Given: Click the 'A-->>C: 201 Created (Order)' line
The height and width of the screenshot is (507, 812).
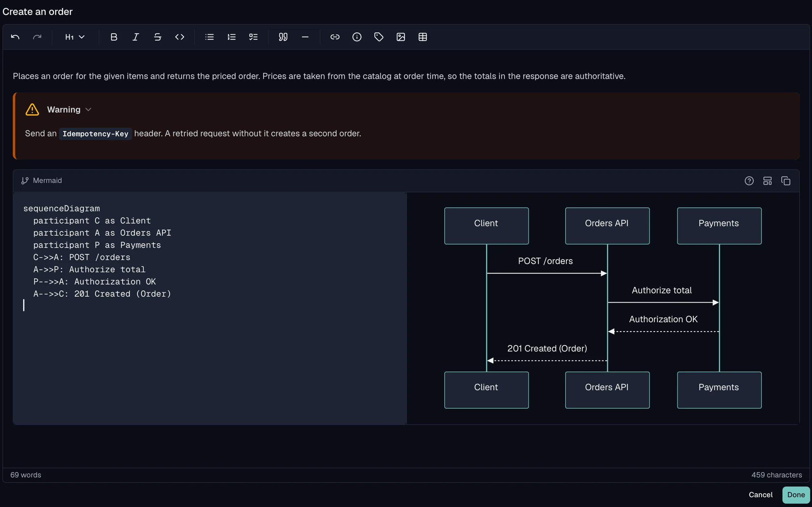Looking at the screenshot, I should point(102,294).
